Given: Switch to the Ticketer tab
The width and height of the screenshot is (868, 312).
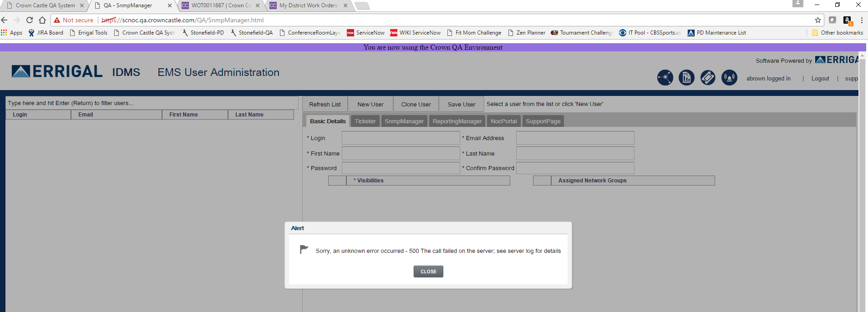Looking at the screenshot, I should tap(365, 121).
